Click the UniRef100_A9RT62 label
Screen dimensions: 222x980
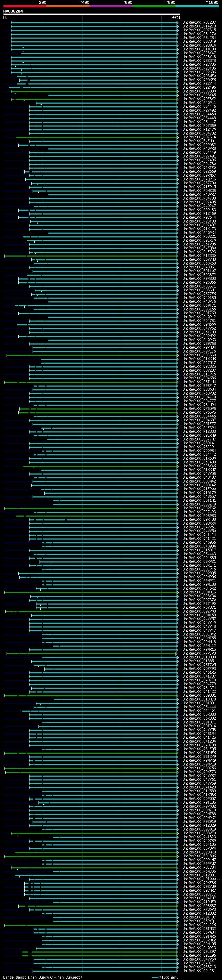coord(199,508)
